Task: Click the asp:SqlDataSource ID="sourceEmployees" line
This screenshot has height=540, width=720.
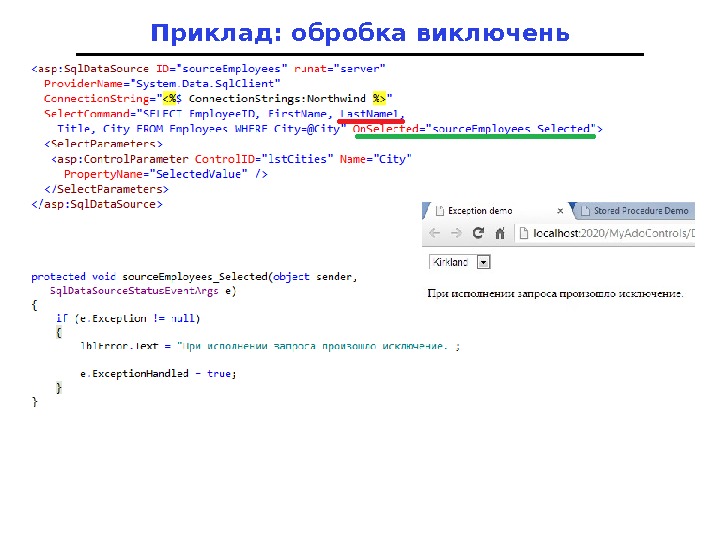Action: (x=208, y=69)
